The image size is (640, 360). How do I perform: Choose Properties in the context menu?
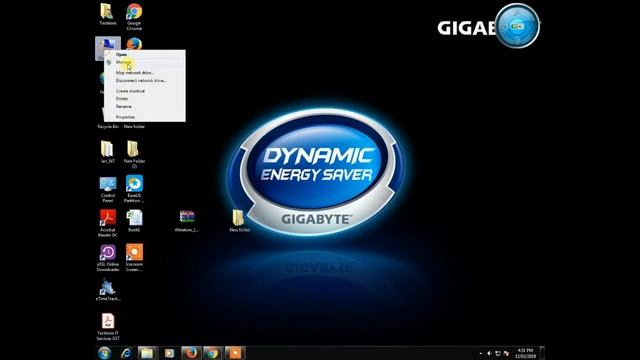pyautogui.click(x=144, y=117)
